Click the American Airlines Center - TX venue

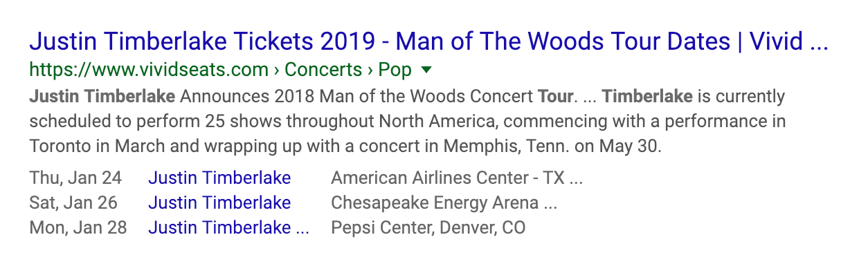[457, 178]
